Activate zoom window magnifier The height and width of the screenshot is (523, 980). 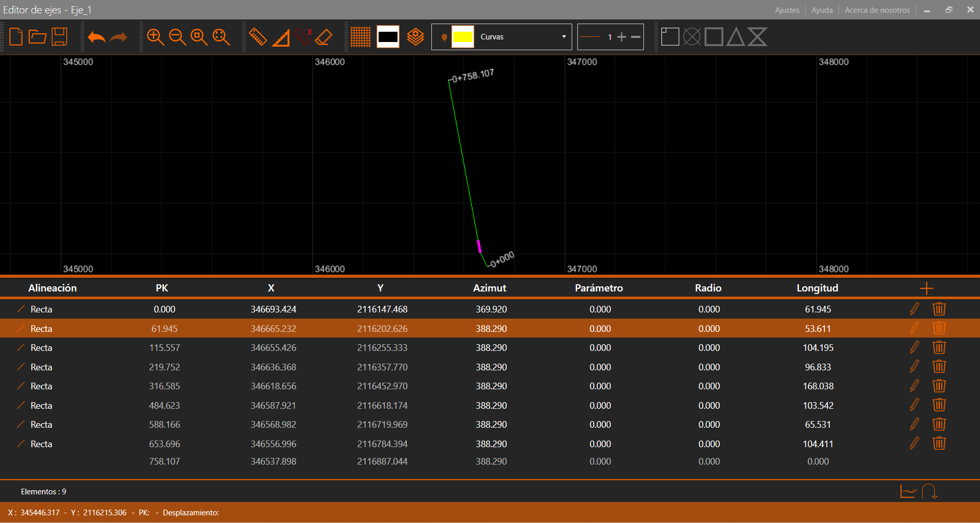(199, 37)
